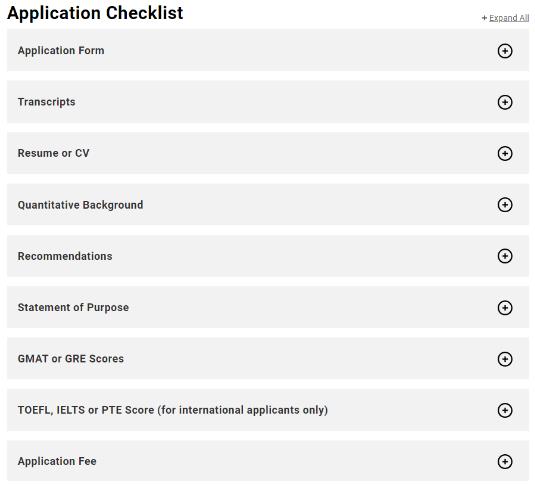Expand all checklist sections via Expand All
Screen dimensions: 535x485
tap(505, 18)
